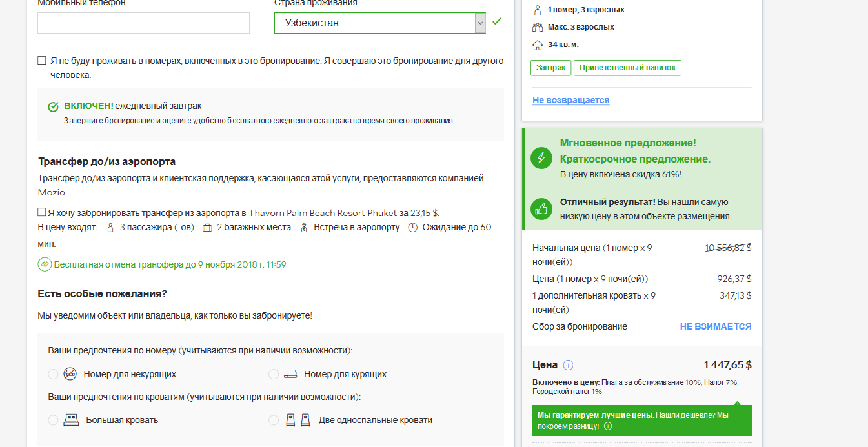Click the thumbs-up Отличный результат icon
The width and height of the screenshot is (868, 447).
click(541, 209)
